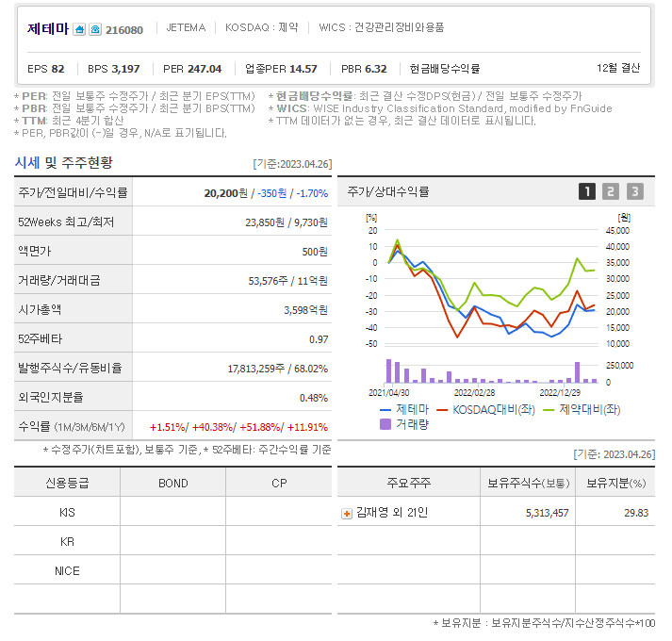Viewport: 672px width, 641px height.
Task: Click the 2022/02/28 chart axis date
Action: coord(474,393)
